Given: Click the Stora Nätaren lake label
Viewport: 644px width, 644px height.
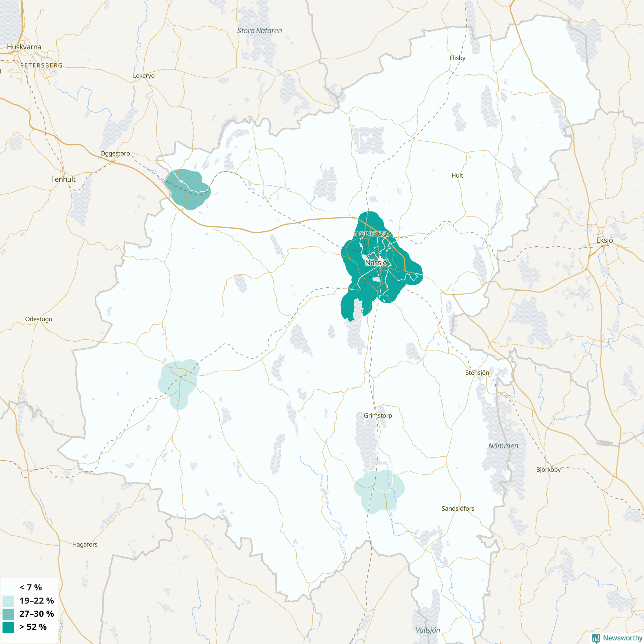Looking at the screenshot, I should 259,31.
